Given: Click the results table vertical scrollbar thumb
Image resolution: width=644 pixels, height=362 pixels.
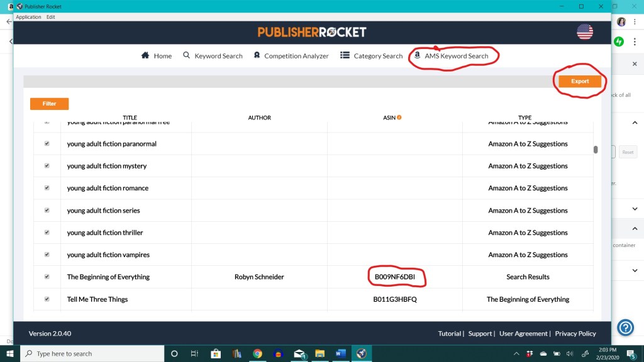Looking at the screenshot, I should click(x=595, y=150).
